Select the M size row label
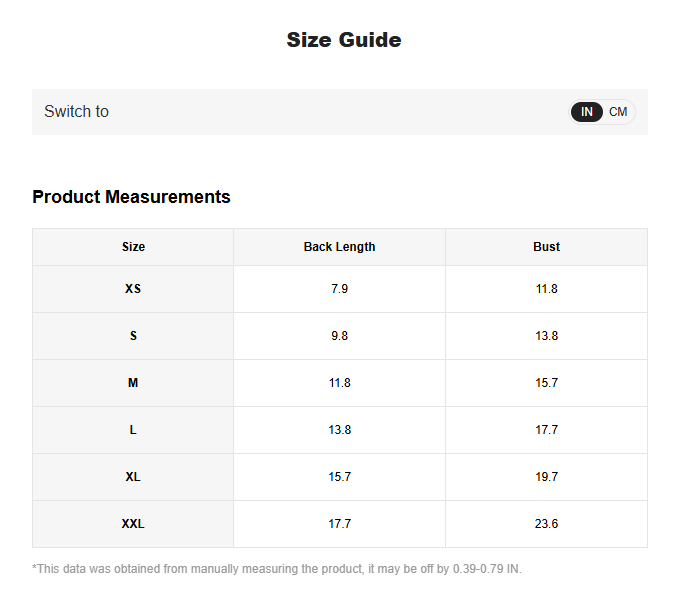 133,383
